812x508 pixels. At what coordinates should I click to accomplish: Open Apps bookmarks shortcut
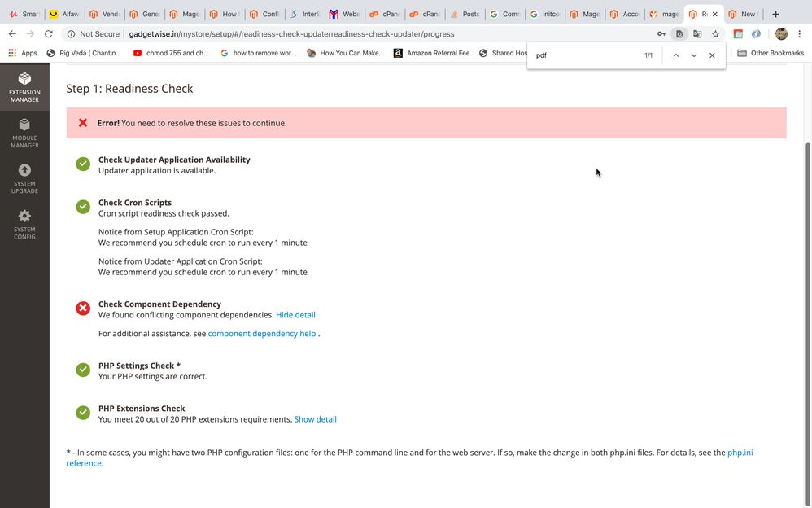[x=23, y=53]
